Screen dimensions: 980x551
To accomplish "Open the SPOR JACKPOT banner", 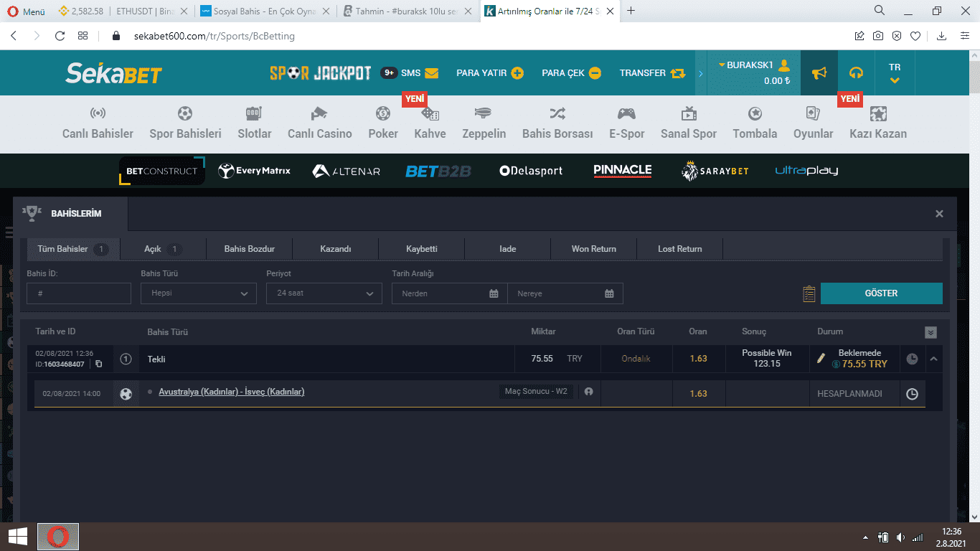I will [320, 72].
